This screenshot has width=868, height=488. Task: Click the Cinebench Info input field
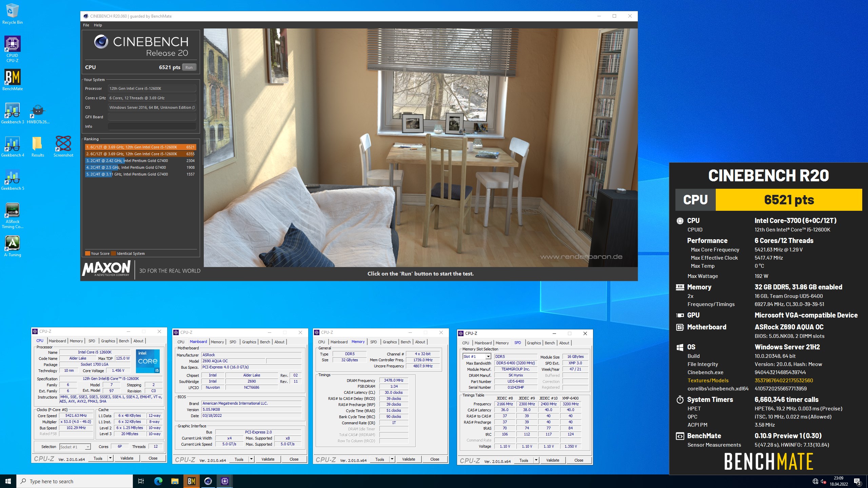pos(152,126)
